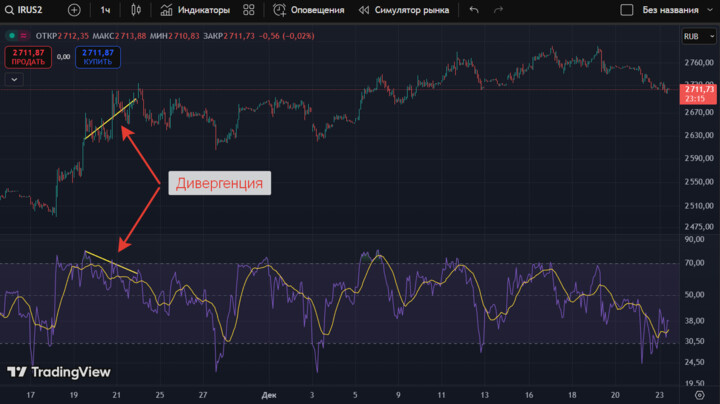
Task: Open symbol search for IRUS2
Action: (29, 10)
